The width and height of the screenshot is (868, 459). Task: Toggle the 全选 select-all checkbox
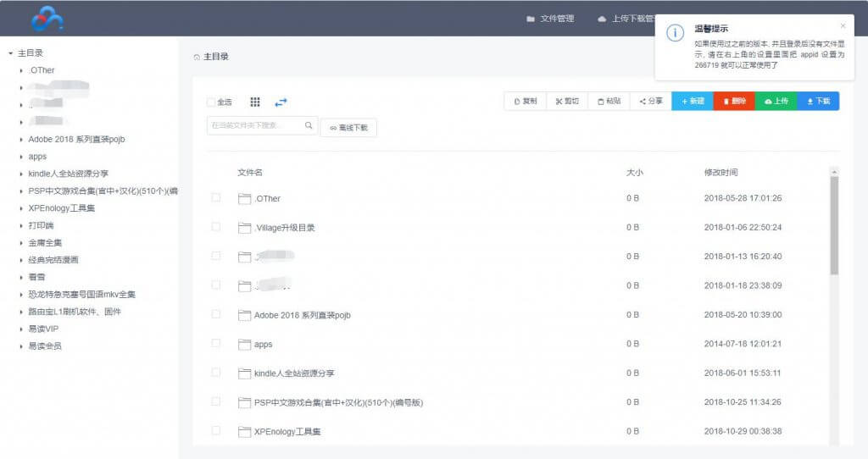(211, 102)
